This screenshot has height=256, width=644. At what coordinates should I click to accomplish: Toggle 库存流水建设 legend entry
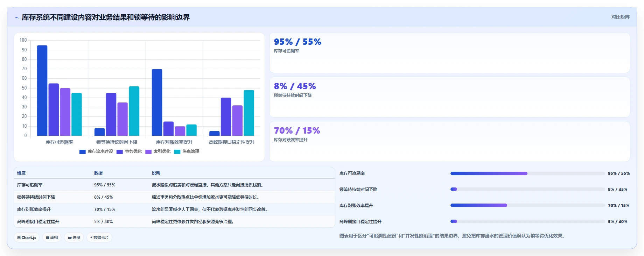[96, 151]
